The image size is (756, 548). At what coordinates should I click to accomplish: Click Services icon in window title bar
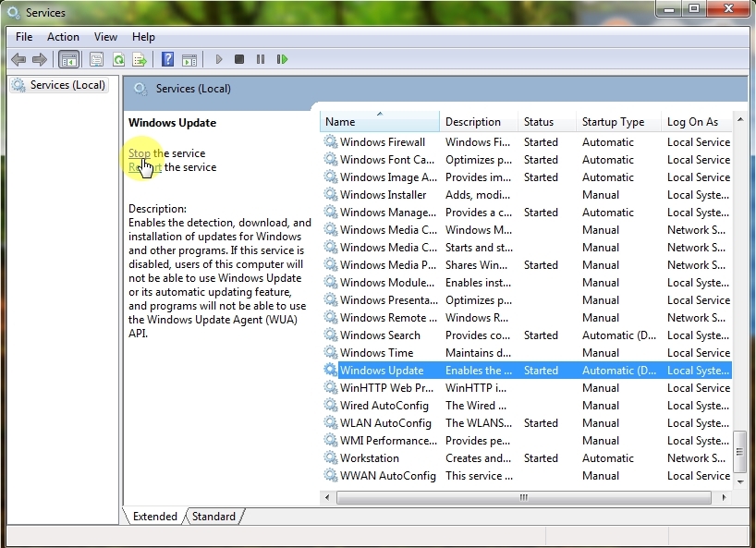[14, 13]
